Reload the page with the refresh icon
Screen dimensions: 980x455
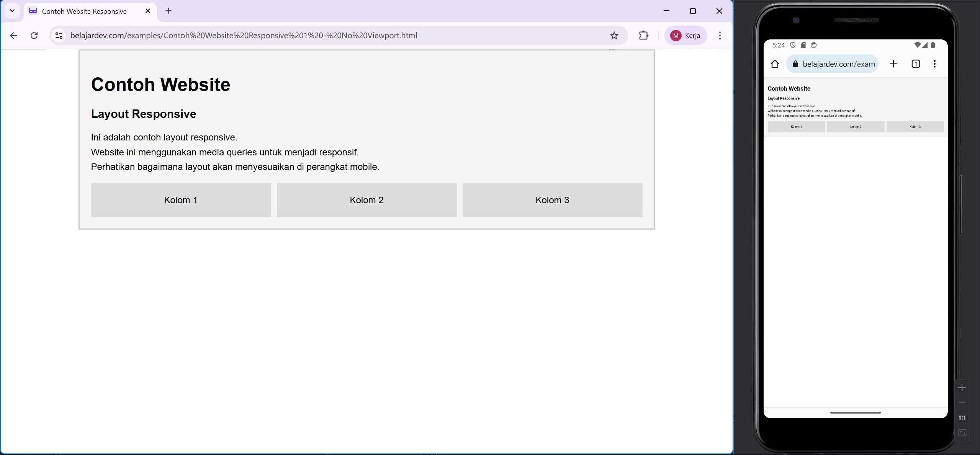(34, 35)
